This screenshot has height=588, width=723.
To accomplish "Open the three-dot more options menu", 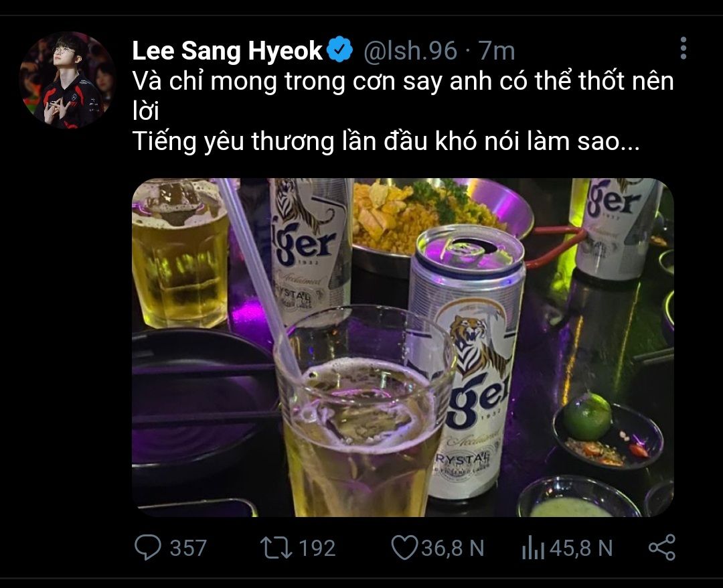I will (x=683, y=48).
